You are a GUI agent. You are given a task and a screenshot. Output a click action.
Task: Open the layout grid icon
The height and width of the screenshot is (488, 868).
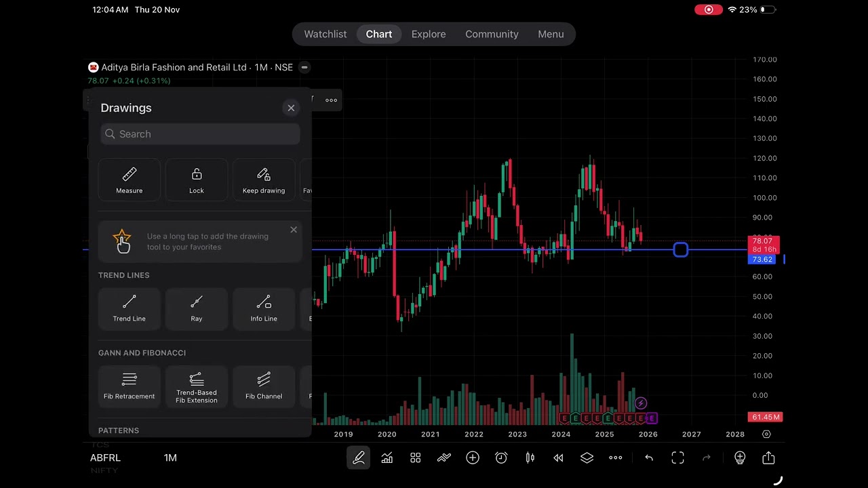(416, 458)
